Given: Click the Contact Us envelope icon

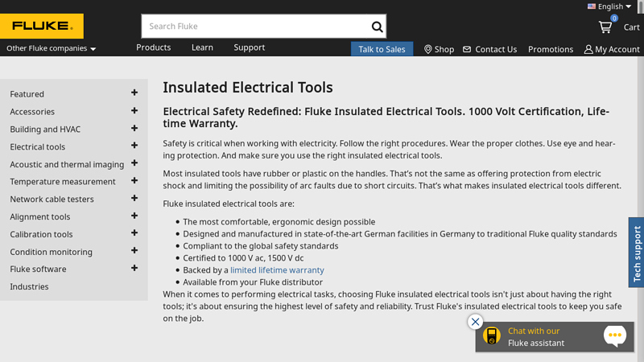Looking at the screenshot, I should pyautogui.click(x=467, y=49).
